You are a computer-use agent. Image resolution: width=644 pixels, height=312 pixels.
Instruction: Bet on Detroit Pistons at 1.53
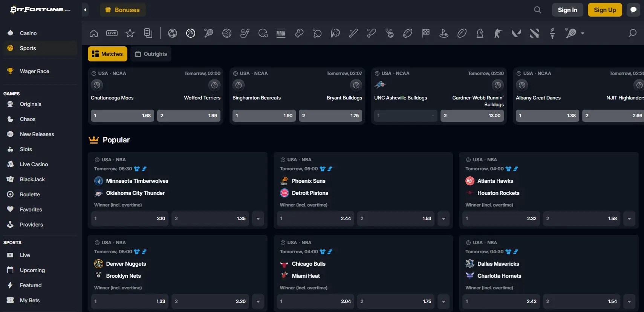coord(396,219)
